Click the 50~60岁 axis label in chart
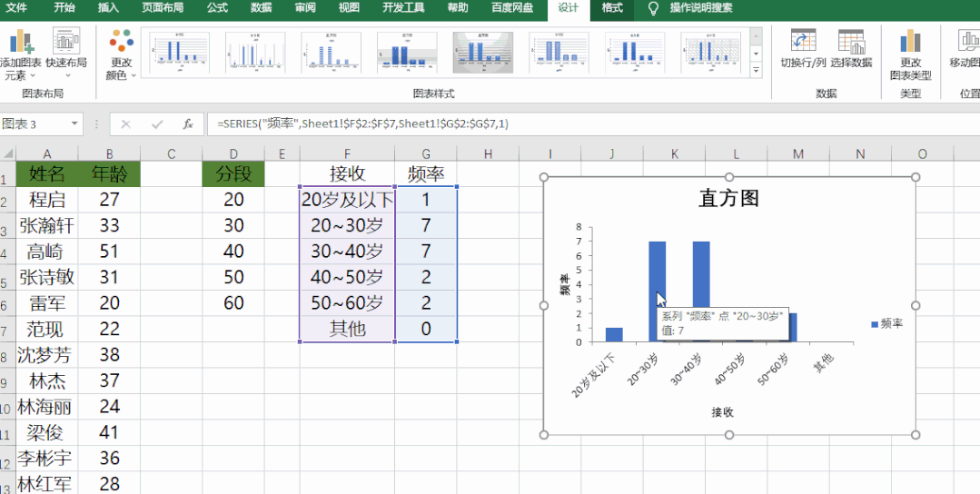Viewport: 980px width, 494px height. point(773,369)
